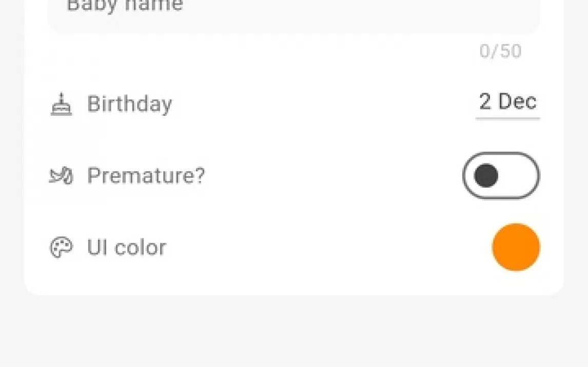Click the bird icon beside Premature

tap(61, 176)
